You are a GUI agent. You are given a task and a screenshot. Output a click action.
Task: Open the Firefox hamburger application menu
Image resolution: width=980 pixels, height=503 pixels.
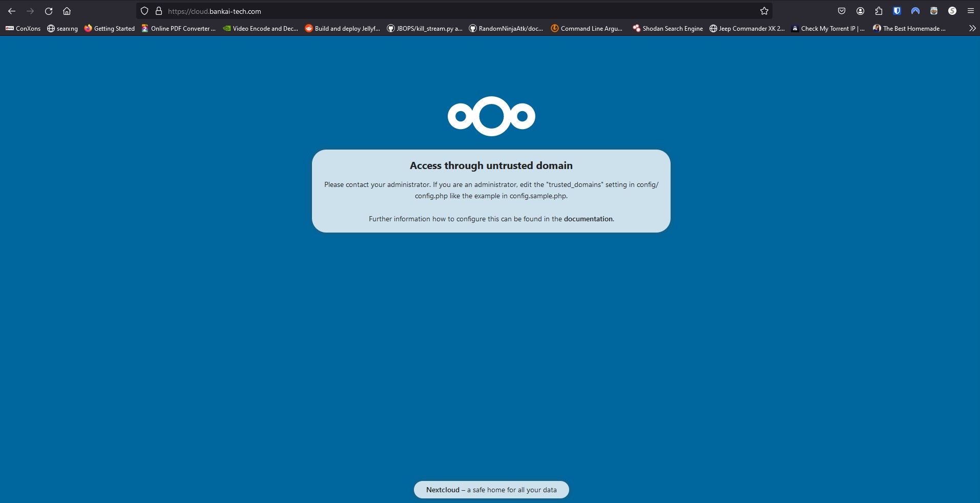coord(970,11)
